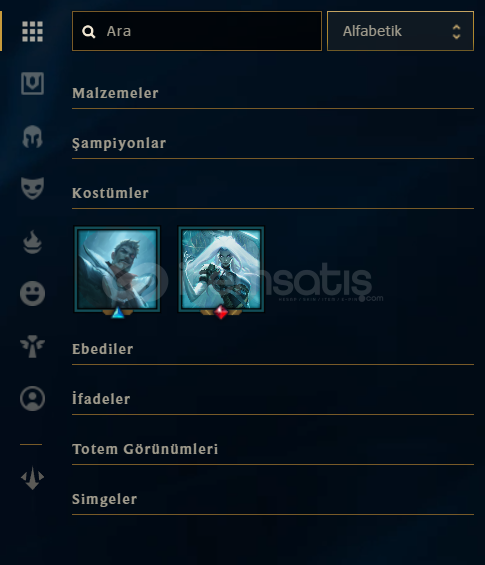The height and width of the screenshot is (565, 485).
Task: Select the ward skins winged totem icon
Action: pos(32,346)
